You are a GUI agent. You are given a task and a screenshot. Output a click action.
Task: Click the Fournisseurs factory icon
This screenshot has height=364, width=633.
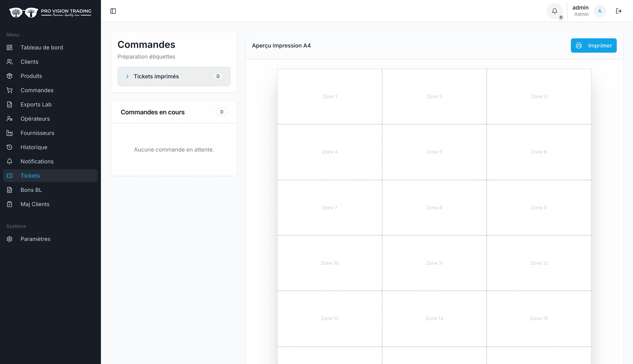point(9,133)
